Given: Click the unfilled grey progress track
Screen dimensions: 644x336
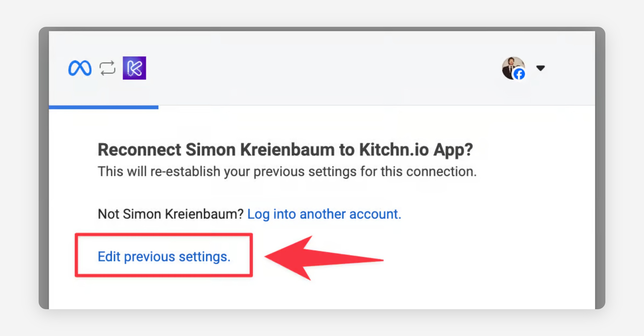Looking at the screenshot, I should click(376, 106).
